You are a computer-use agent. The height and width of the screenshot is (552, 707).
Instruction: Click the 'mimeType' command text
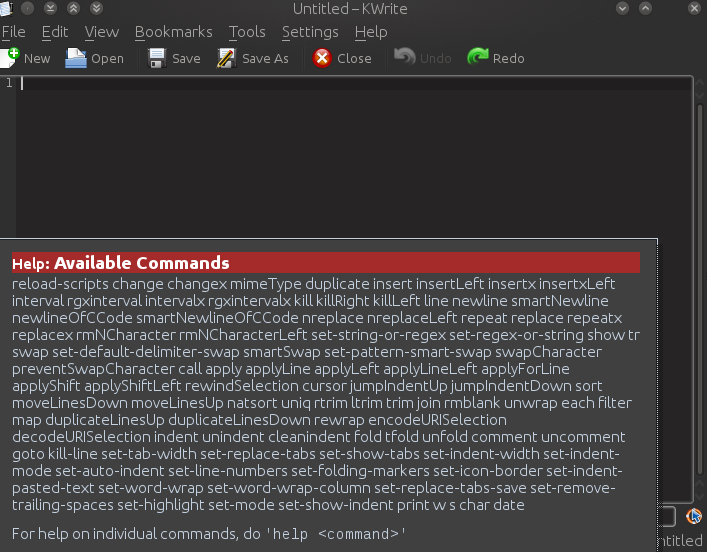point(266,284)
